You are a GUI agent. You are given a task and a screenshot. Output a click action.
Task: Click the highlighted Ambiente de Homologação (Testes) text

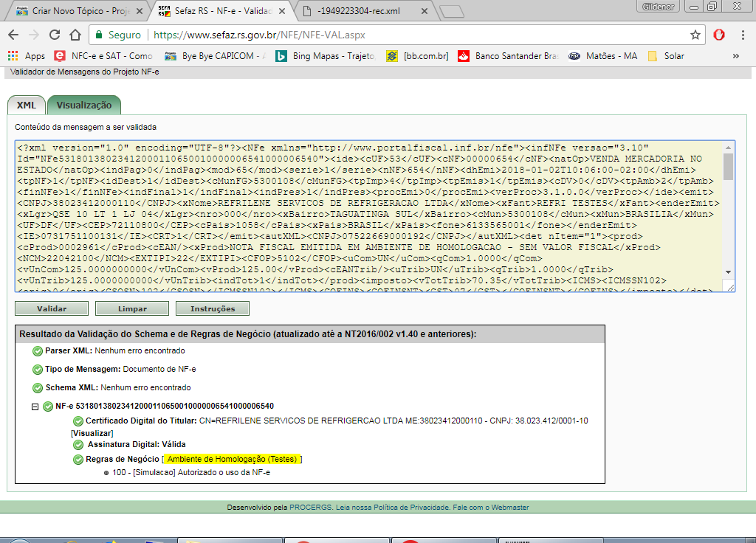tap(232, 459)
